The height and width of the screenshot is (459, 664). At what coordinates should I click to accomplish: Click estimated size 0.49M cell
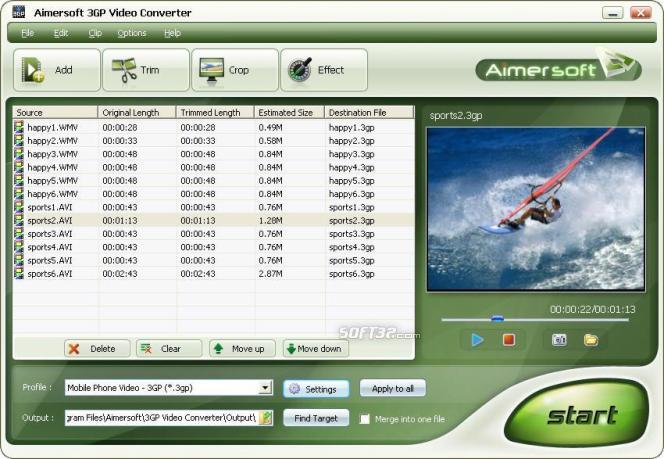coord(270,127)
